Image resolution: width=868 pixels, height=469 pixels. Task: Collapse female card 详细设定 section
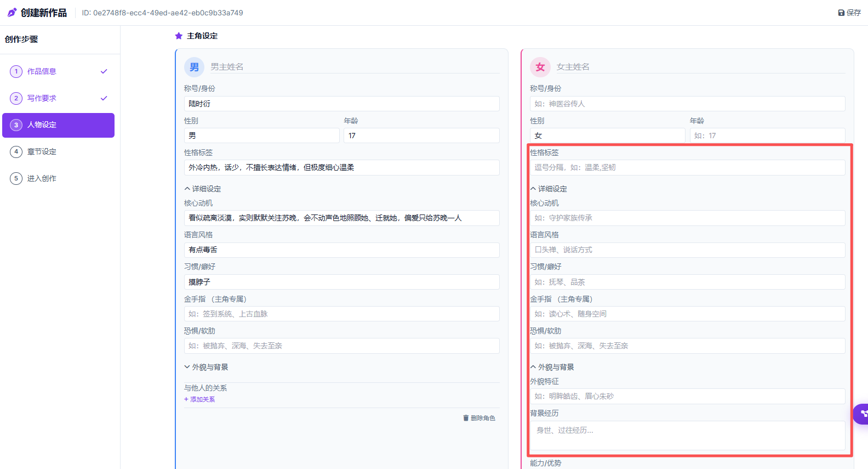tap(549, 189)
